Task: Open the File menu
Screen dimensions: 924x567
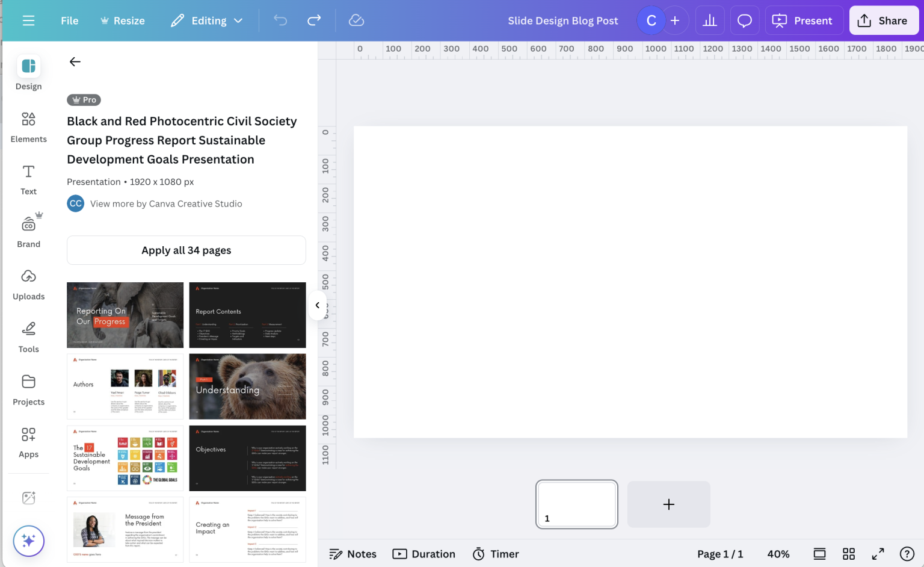Action: tap(69, 20)
